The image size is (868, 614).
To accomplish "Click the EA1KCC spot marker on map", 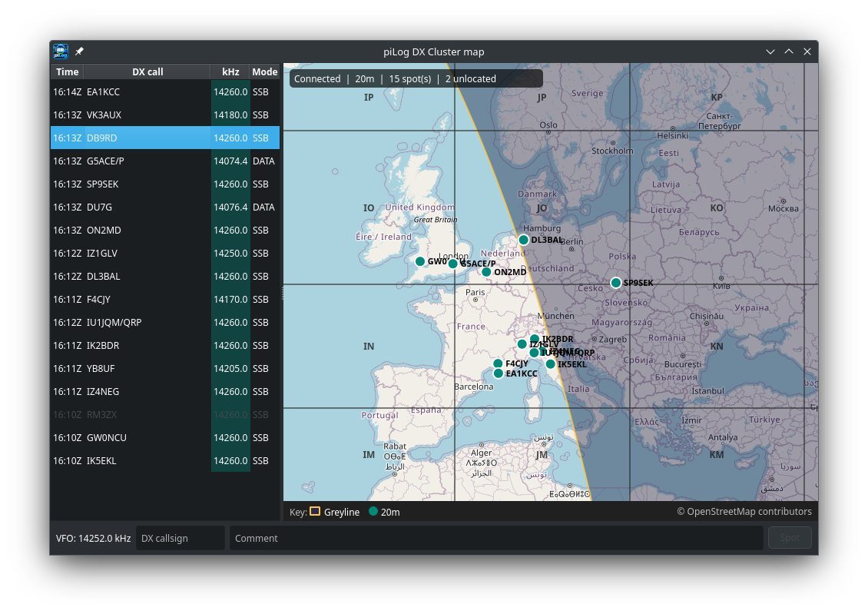I will [499, 373].
